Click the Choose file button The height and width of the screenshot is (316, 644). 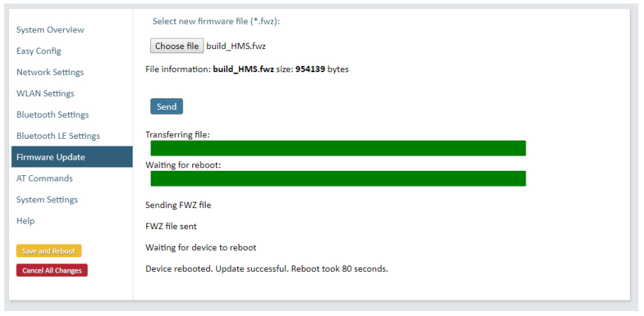click(177, 46)
